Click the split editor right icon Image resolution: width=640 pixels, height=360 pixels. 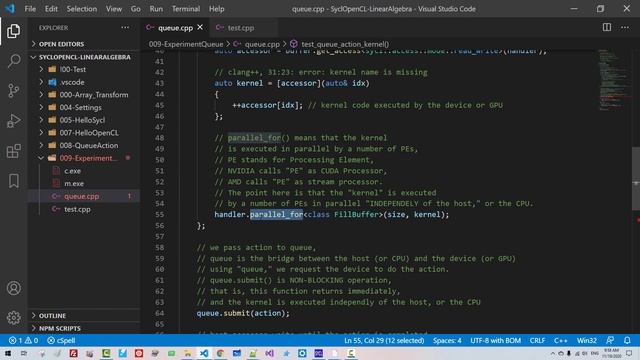click(607, 27)
